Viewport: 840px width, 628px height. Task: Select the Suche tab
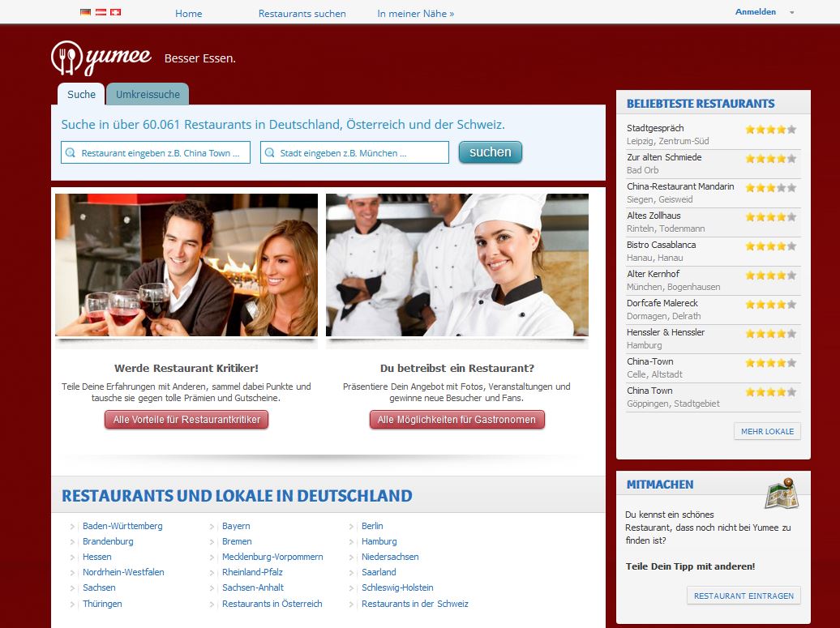pos(81,95)
